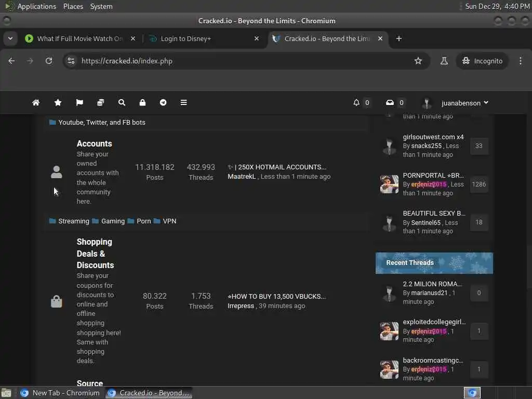Open MaatrekL user profile
This screenshot has width=532, height=399.
click(x=242, y=177)
